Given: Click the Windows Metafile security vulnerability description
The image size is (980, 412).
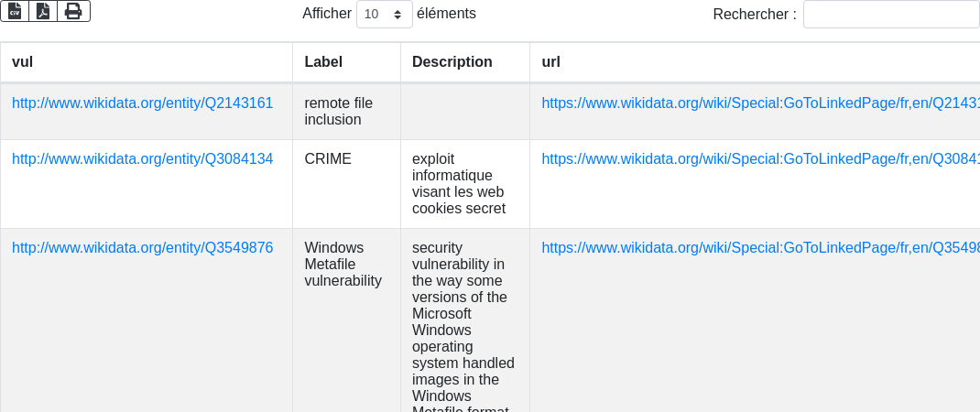Looking at the screenshot, I should tap(463, 320).
